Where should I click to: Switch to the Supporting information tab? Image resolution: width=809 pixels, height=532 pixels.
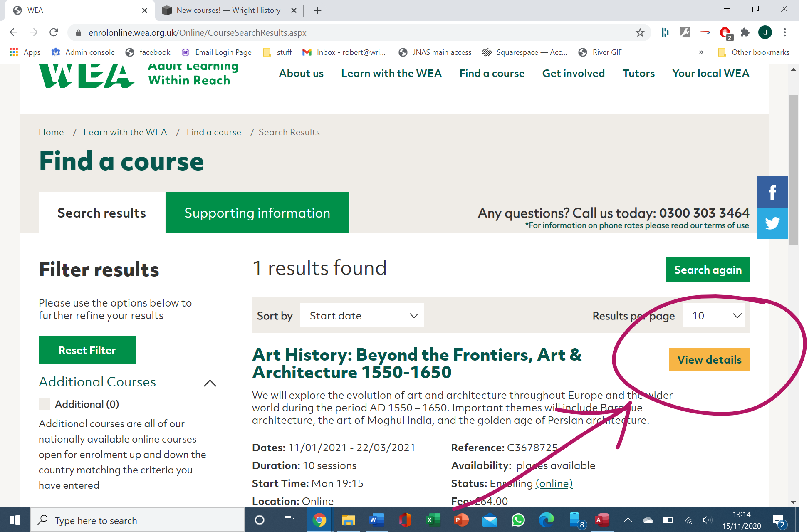click(257, 213)
